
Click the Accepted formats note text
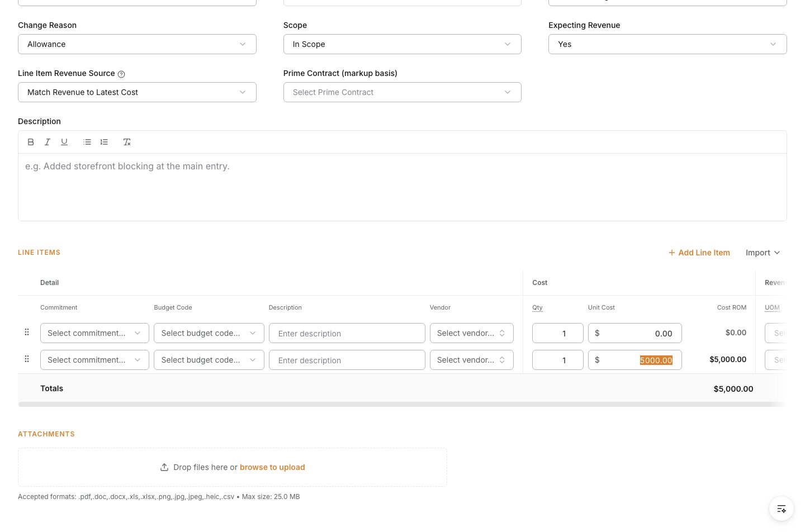click(159, 497)
